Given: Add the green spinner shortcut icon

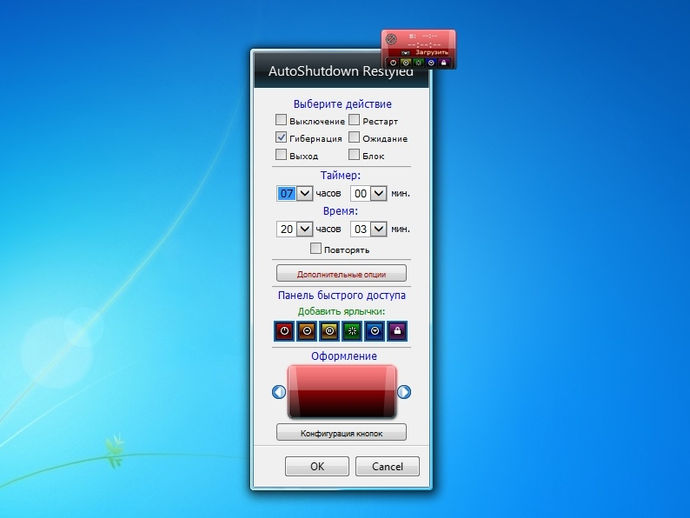Looking at the screenshot, I should coord(352,331).
